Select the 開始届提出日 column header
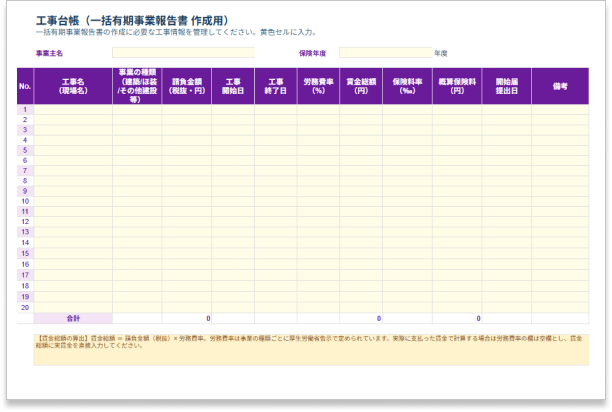This screenshot has height=412, width=612. coord(507,86)
